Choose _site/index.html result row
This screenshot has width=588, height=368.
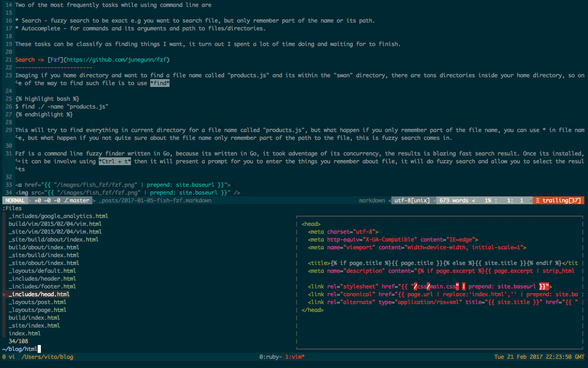(34, 325)
